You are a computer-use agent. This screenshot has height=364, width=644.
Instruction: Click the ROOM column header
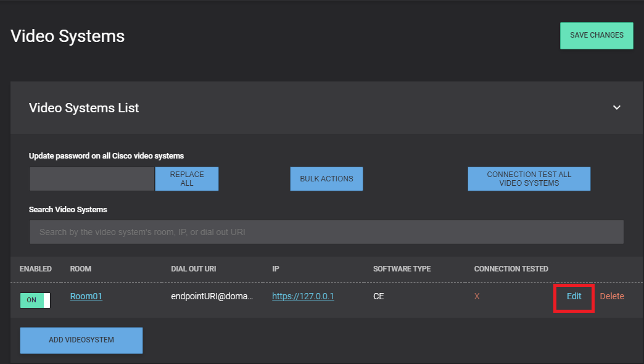[80, 269]
